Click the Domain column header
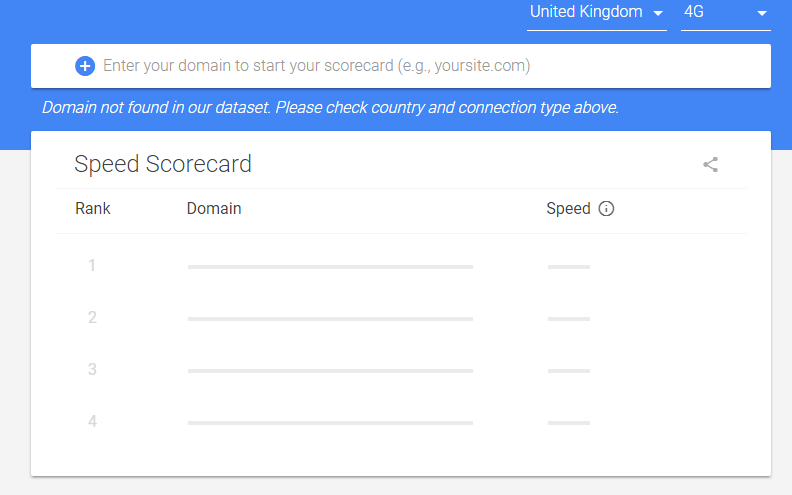Screen dimensions: 792x495 tap(214, 209)
